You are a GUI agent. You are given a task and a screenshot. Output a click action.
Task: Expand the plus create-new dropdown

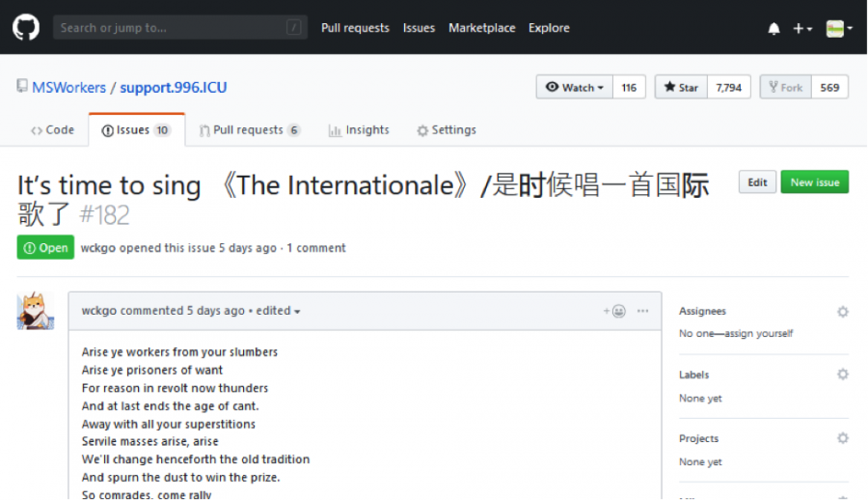[x=802, y=29]
